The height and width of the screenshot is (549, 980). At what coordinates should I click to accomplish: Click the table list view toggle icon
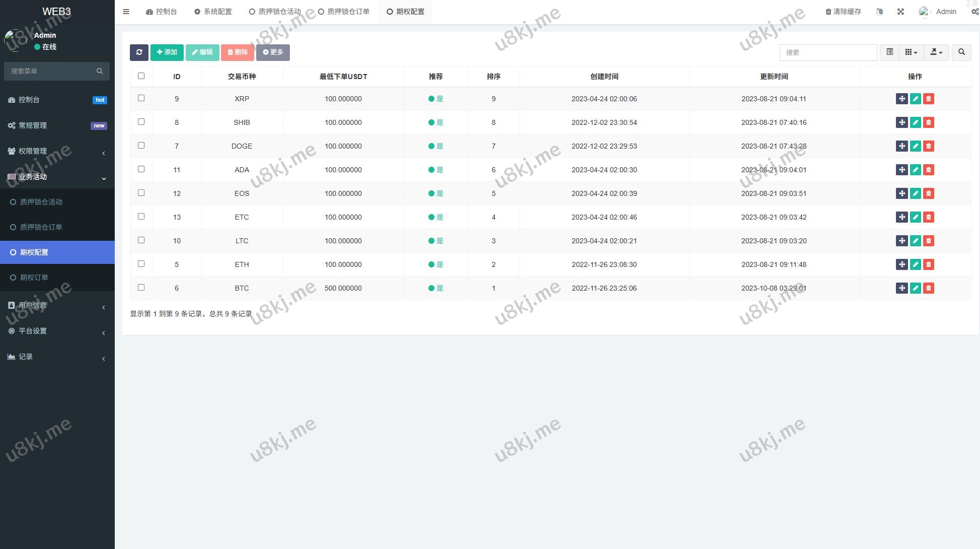(889, 52)
